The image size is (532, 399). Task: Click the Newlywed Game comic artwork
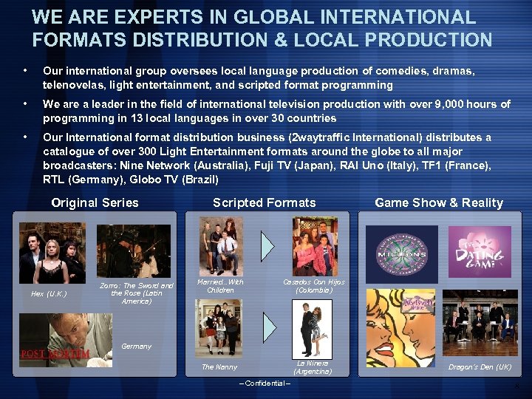point(400,328)
